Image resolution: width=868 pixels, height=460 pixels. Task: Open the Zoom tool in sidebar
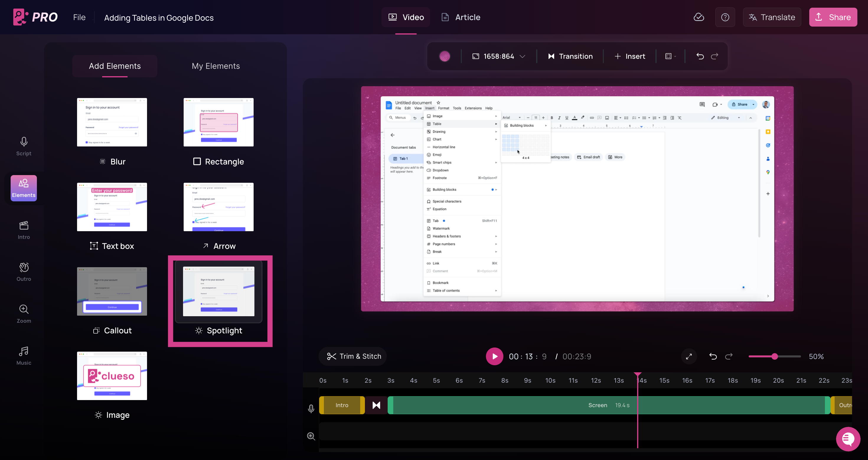point(24,314)
